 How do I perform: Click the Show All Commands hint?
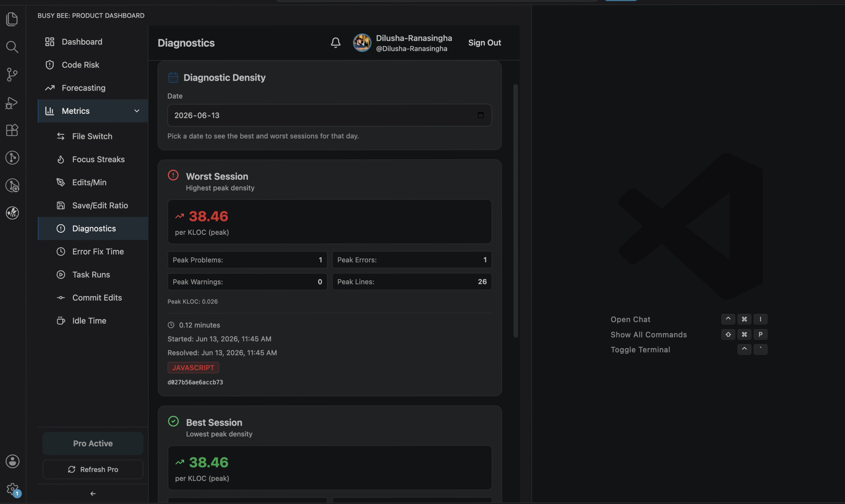pyautogui.click(x=648, y=335)
